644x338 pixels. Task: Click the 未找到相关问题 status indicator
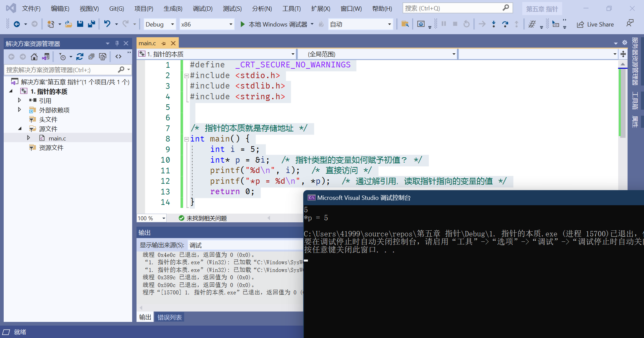[203, 218]
